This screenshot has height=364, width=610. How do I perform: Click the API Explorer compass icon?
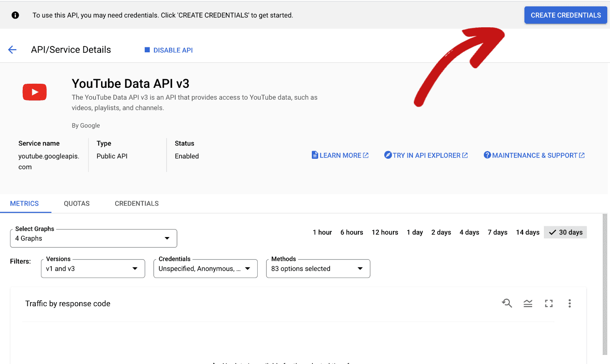[x=388, y=155]
